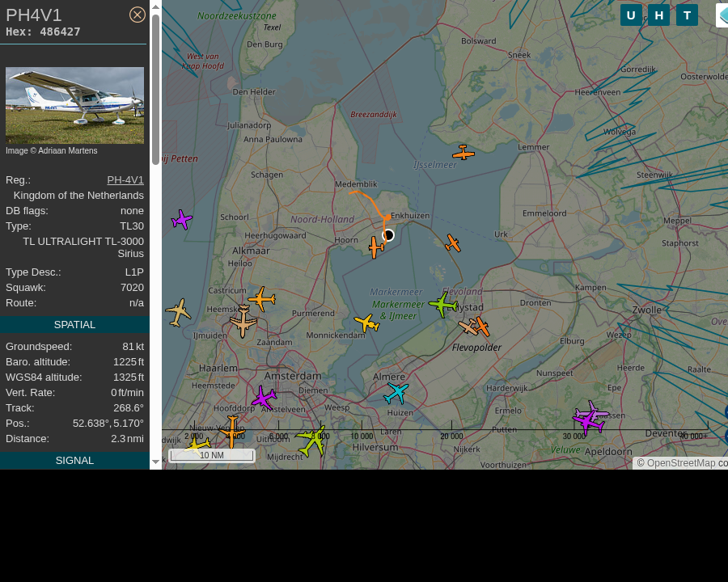
Task: Select the tan aircraft beside Flevopolder orange plane
Action: coord(468,327)
